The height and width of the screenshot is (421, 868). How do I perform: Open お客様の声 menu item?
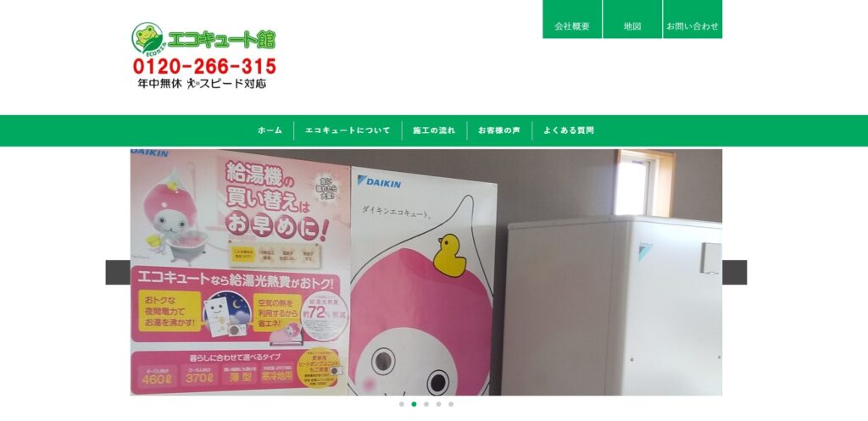499,130
